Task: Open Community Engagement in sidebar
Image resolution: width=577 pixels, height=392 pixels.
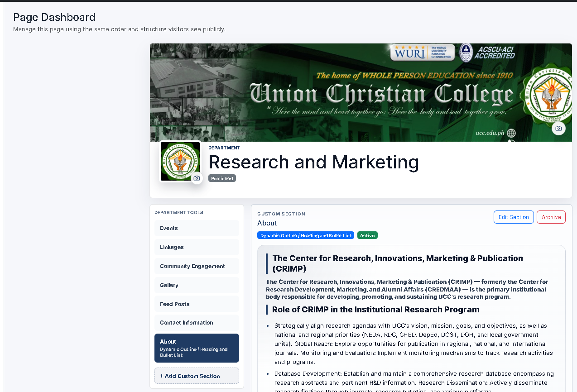Action: 197,266
